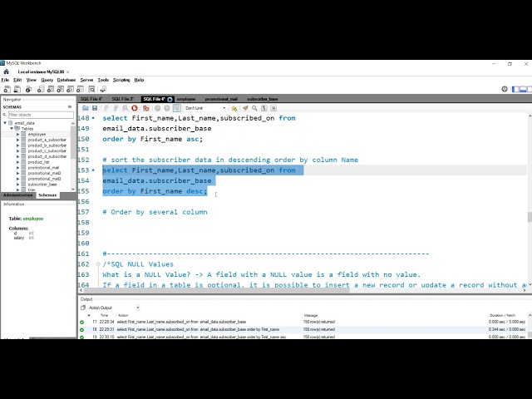The width and height of the screenshot is (532, 399).
Task: Go to the Workbench home screen
Action: pos(6,71)
